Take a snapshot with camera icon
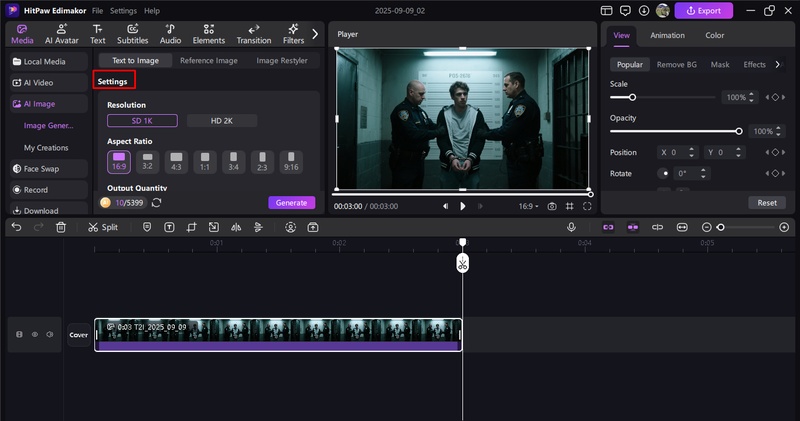 click(x=552, y=206)
